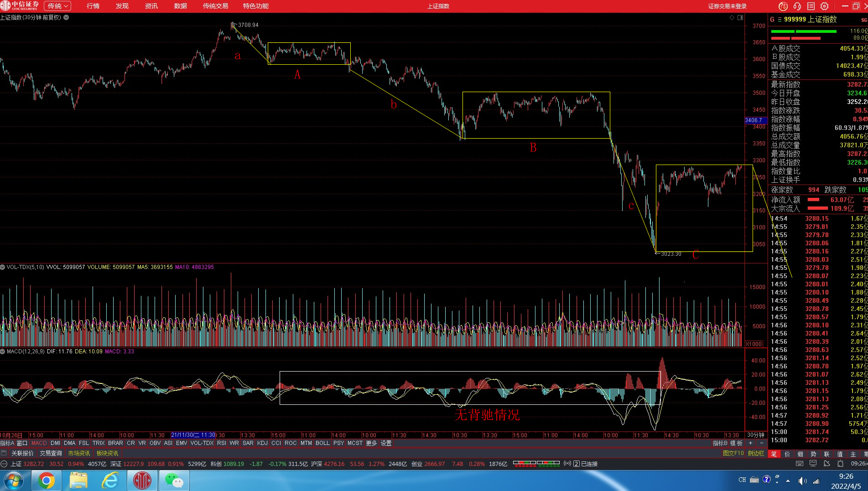This screenshot has height=491, width=868.
Task: Click the Windows Start button
Action: [x=14, y=481]
